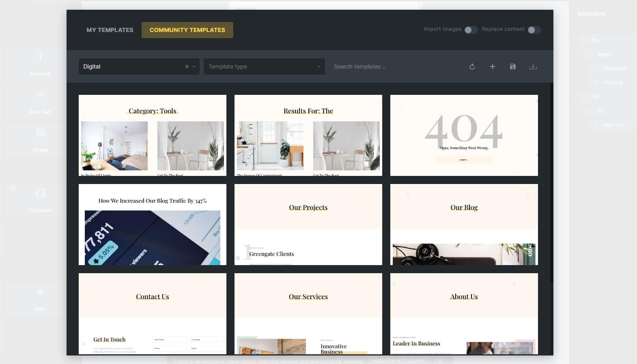Screen dimensions: 637x364
Task: Click the Preview Autosave link
Action: tap(398, 361)
